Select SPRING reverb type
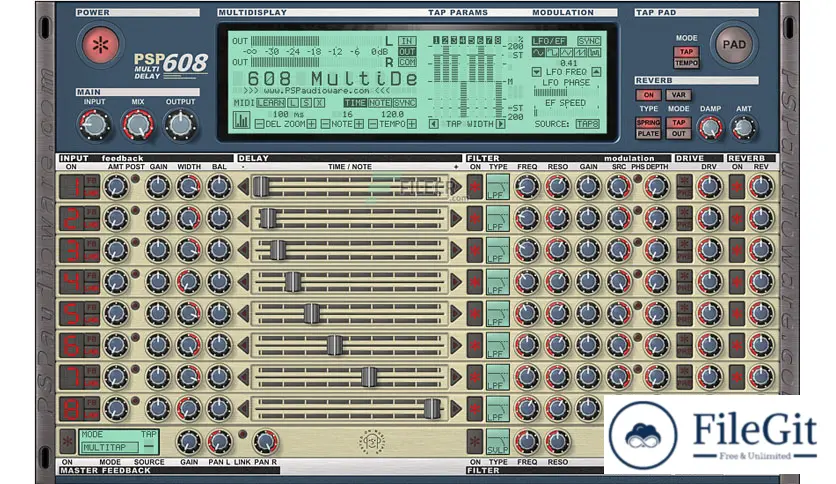Image resolution: width=836 pixels, height=484 pixels. click(x=648, y=122)
